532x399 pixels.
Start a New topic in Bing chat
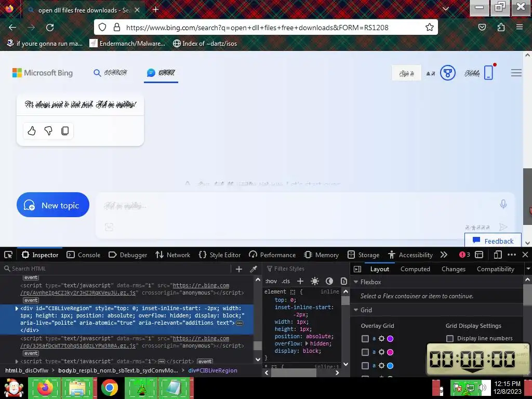(x=53, y=205)
